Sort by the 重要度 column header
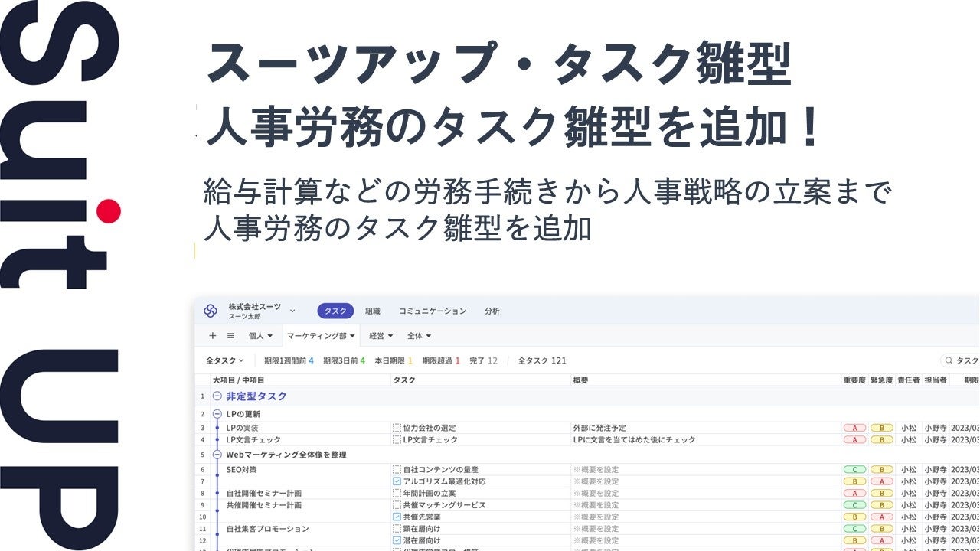 click(x=854, y=380)
